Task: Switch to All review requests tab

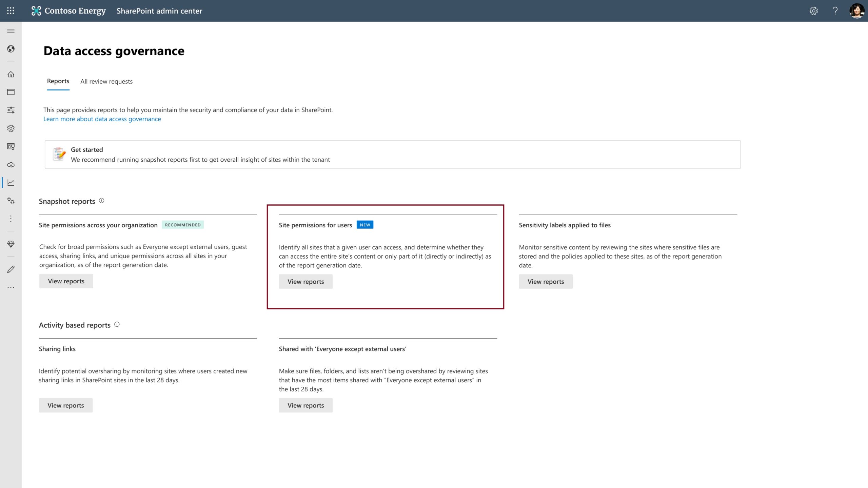Action: pyautogui.click(x=106, y=81)
